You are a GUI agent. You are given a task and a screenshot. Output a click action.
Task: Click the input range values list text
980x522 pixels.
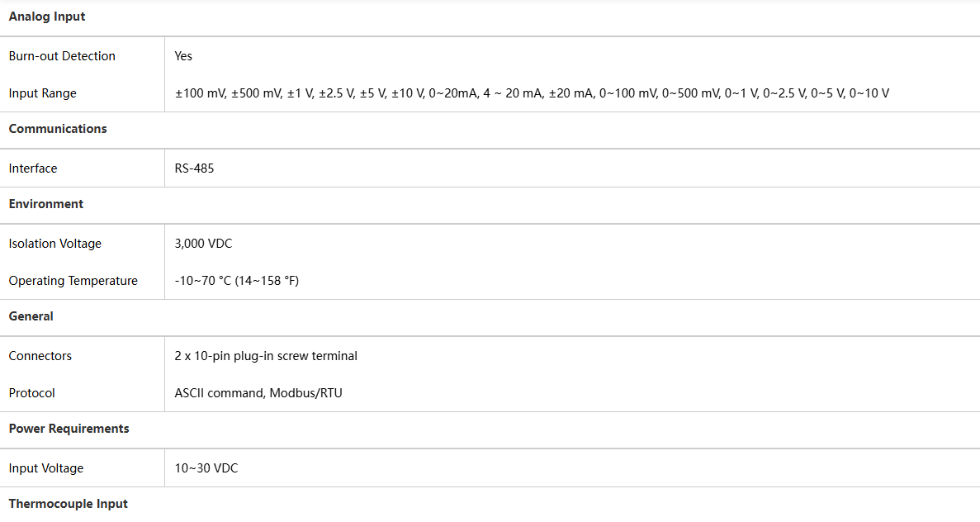[x=532, y=93]
